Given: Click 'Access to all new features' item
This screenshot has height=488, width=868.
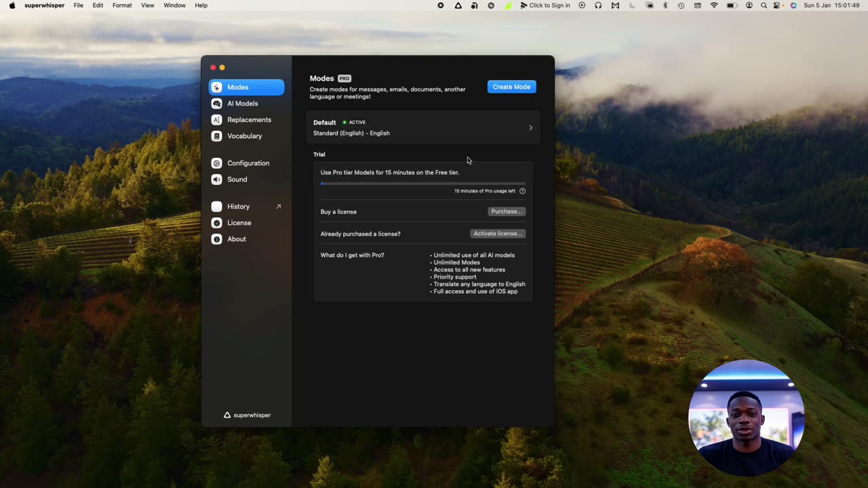Looking at the screenshot, I should tap(469, 270).
